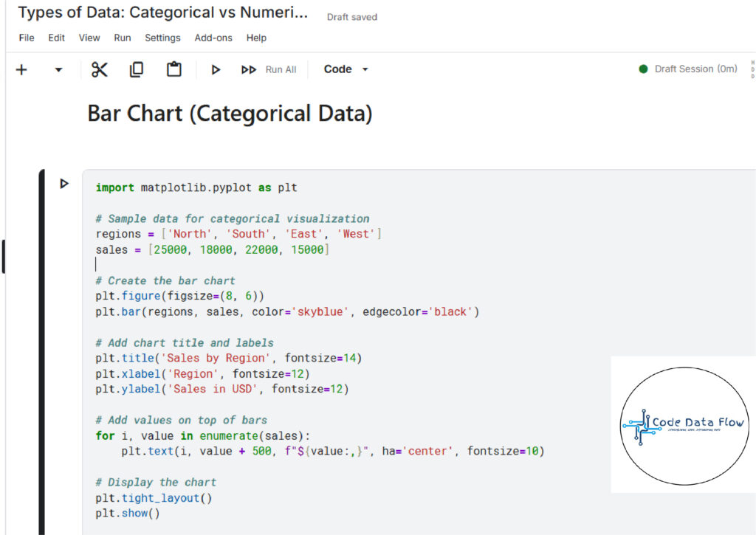Paste cell using the clipboard icon
This screenshot has width=756, height=535.
(x=174, y=69)
